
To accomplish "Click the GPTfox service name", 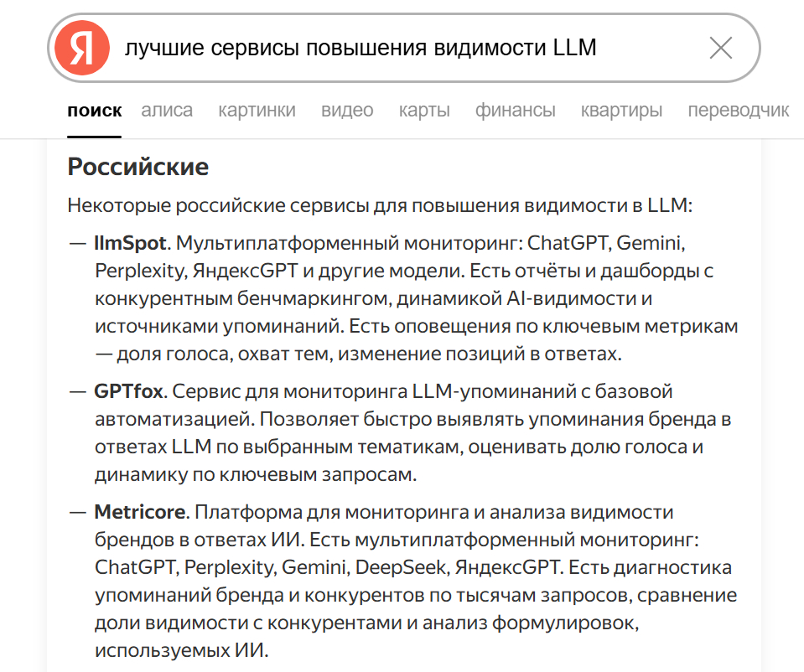I will coord(128,391).
